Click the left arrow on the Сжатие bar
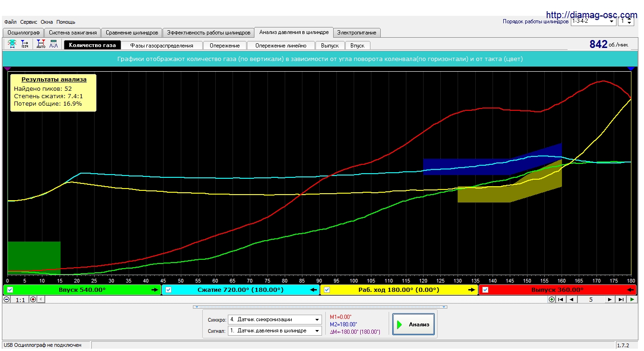This screenshot has height=351, width=644. [314, 290]
